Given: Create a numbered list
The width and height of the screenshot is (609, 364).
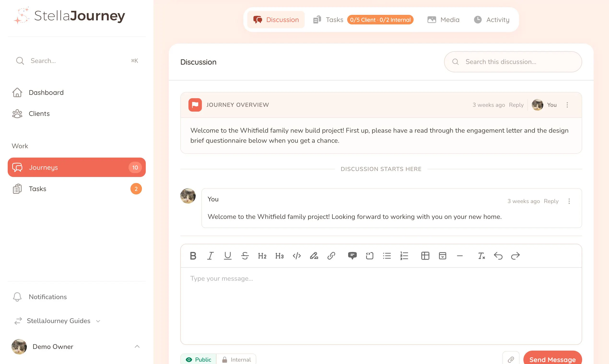Looking at the screenshot, I should point(404,256).
